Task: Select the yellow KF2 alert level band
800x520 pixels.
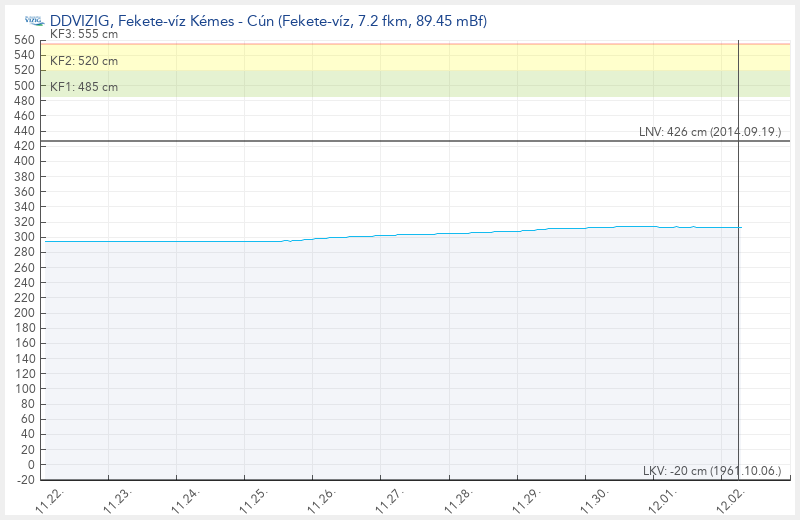Action: click(400, 58)
